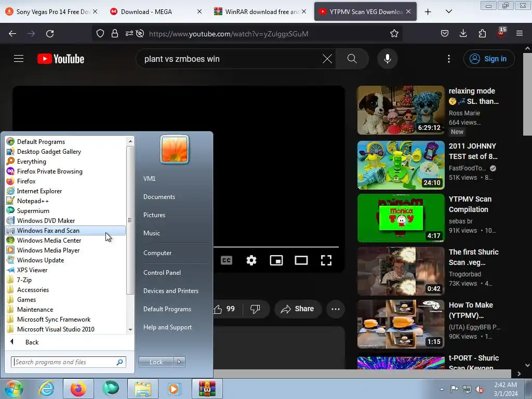
Task: Bookmark this page with star icon
Action: click(x=394, y=34)
